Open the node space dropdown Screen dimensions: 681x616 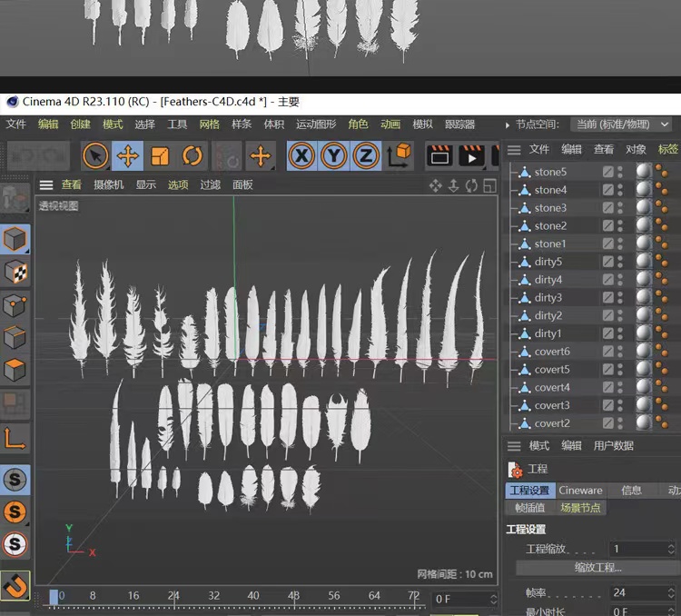pyautogui.click(x=620, y=124)
